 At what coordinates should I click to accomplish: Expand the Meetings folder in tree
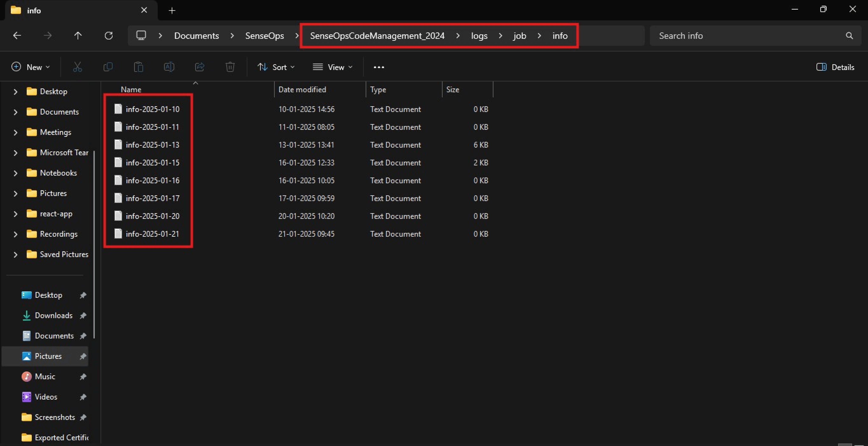(15, 132)
